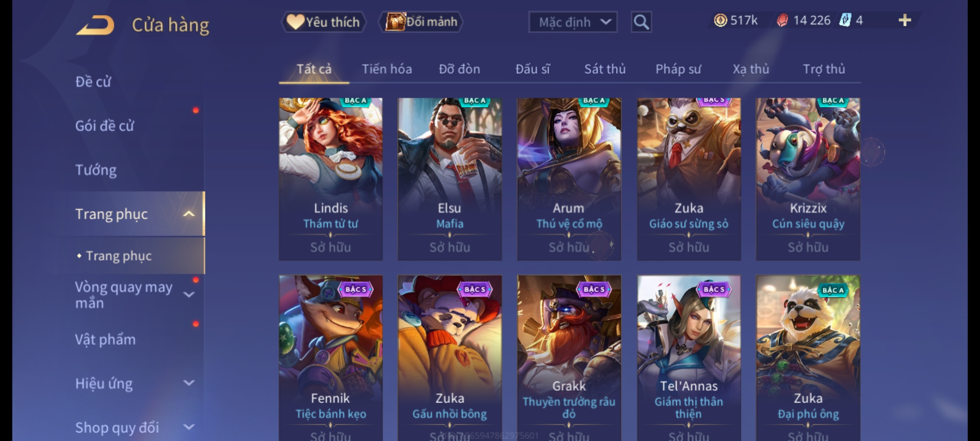Open Gói đề cử in sidebar

tap(105, 126)
